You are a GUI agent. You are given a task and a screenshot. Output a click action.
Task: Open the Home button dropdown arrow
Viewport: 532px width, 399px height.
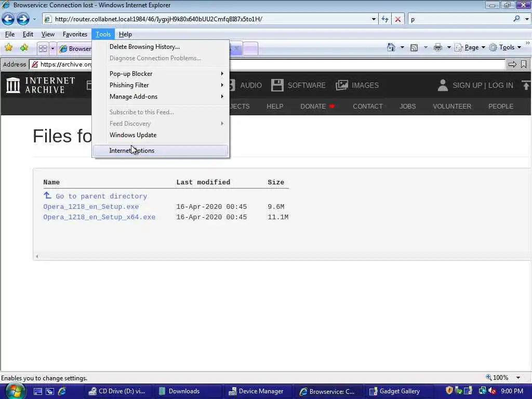coord(403,47)
